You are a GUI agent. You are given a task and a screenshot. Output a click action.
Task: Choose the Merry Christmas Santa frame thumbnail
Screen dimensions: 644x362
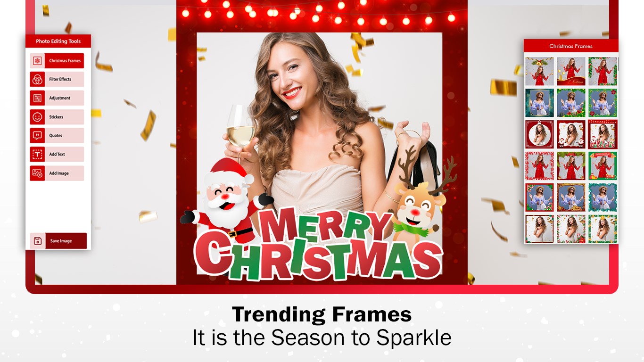point(603,134)
